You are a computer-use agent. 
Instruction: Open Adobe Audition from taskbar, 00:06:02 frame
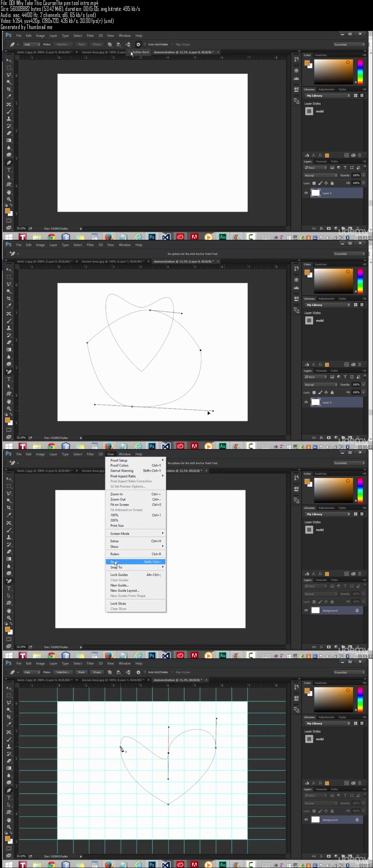(223, 446)
